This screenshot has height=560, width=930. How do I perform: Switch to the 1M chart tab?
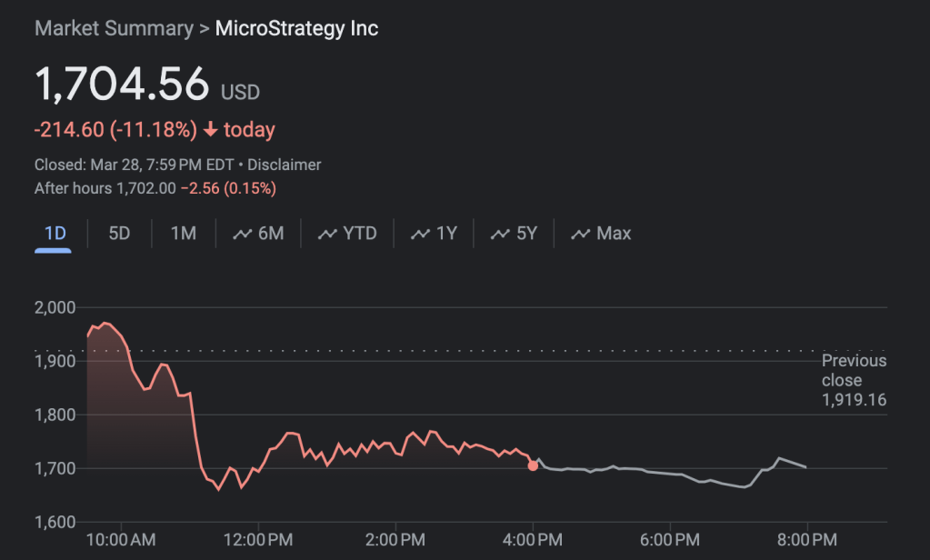coord(184,234)
